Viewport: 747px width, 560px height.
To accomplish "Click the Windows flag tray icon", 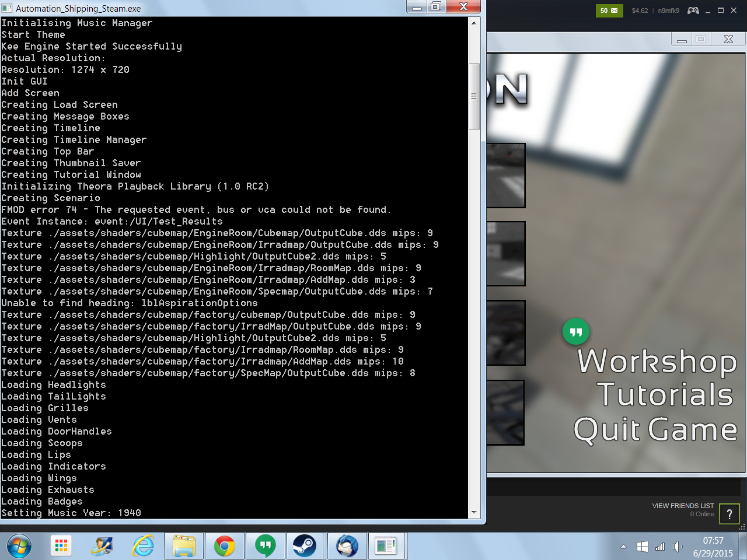I will coord(643,547).
